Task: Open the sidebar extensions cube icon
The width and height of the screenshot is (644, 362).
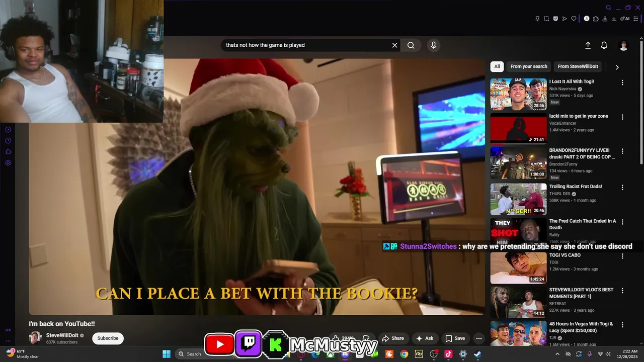Action: [x=8, y=152]
